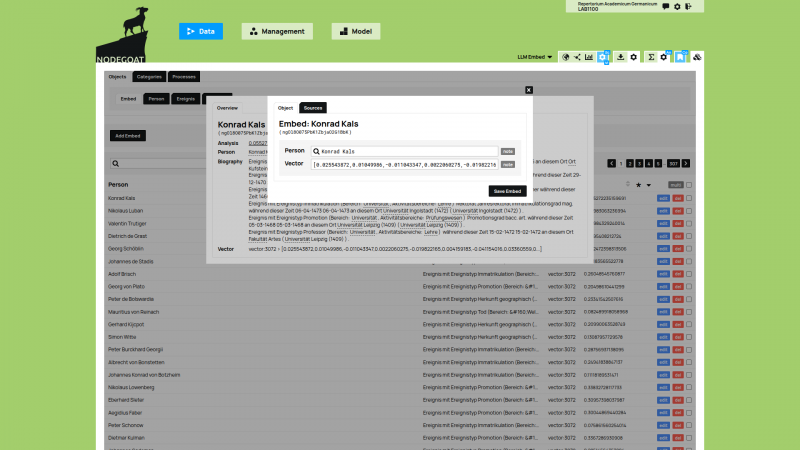Click the logout icon in header
Viewport: 800px width, 450px height.
688,7
